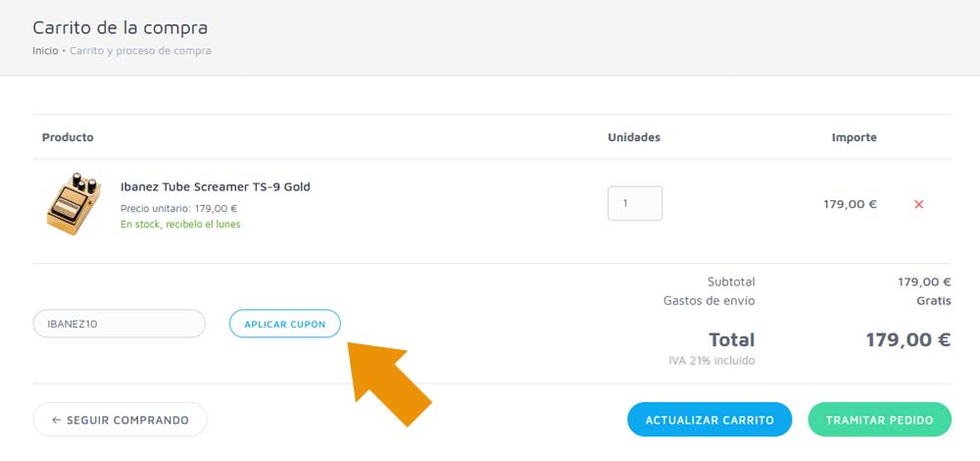Click the Total amount 179,00 €
The height and width of the screenshot is (461, 980).
point(908,339)
